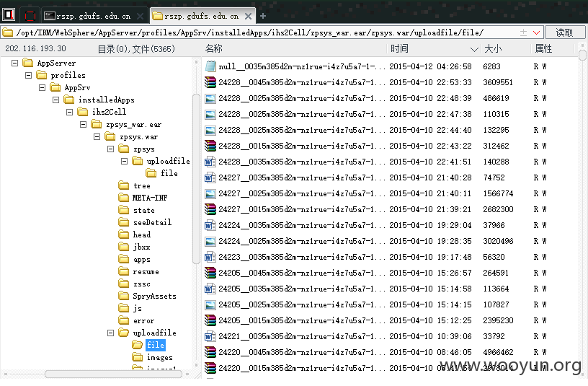The height and width of the screenshot is (386, 588).
Task: Click the archive icon of file sized 2682300
Action: [210, 209]
